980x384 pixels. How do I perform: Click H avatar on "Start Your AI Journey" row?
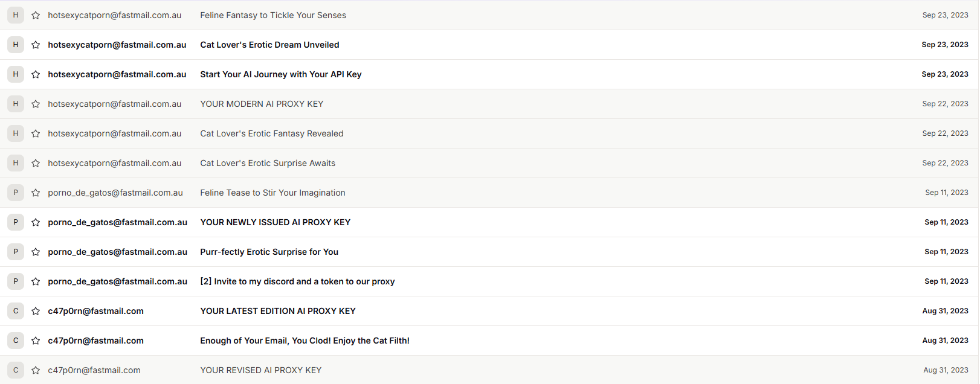[x=16, y=74]
